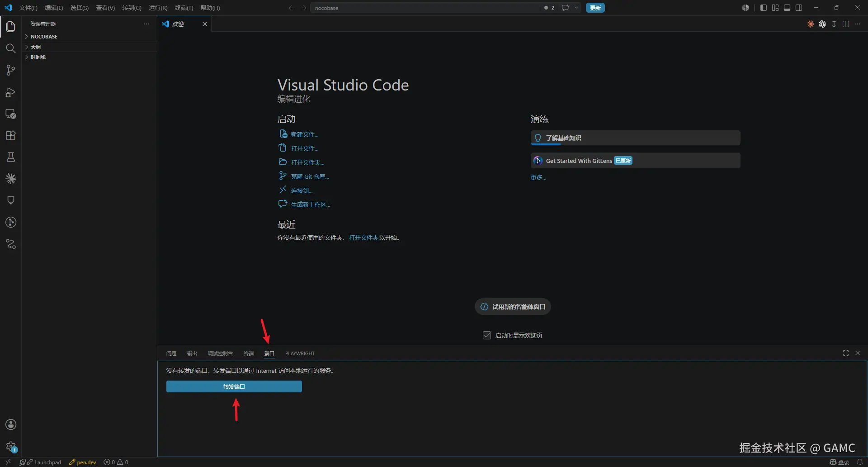Open the GitLens icon in the activity bar
Screen dimensions: 868x467
click(x=11, y=222)
